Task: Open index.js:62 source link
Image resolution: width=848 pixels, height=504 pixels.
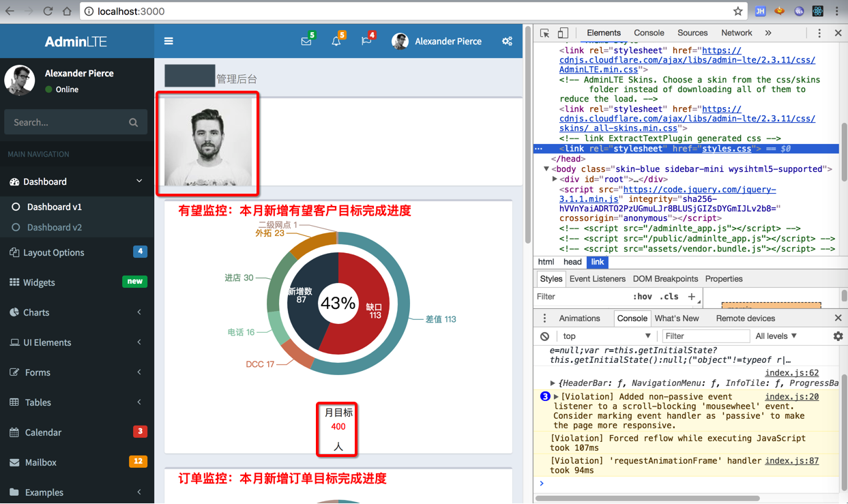Action: (791, 373)
